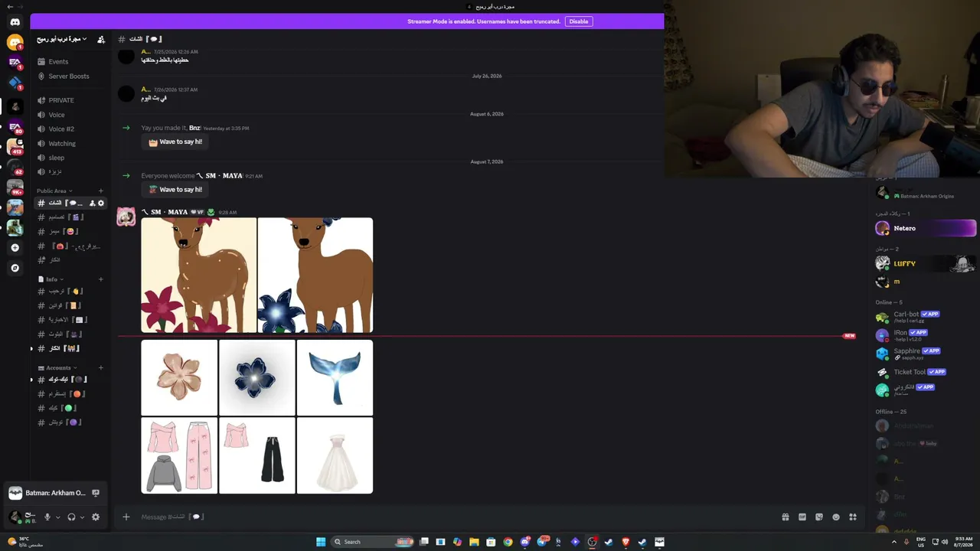This screenshot has height=551, width=980.
Task: Create channel in Accounts category
Action: tap(100, 367)
